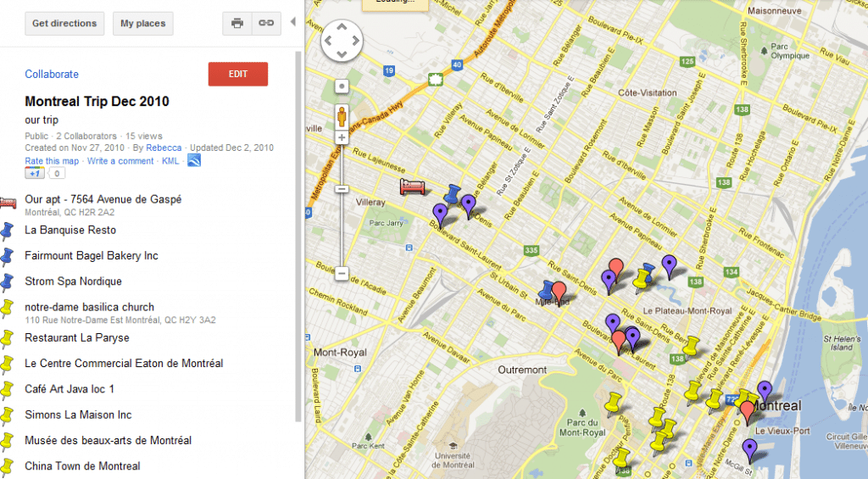Select Strom Spa Nordique entry

point(73,281)
